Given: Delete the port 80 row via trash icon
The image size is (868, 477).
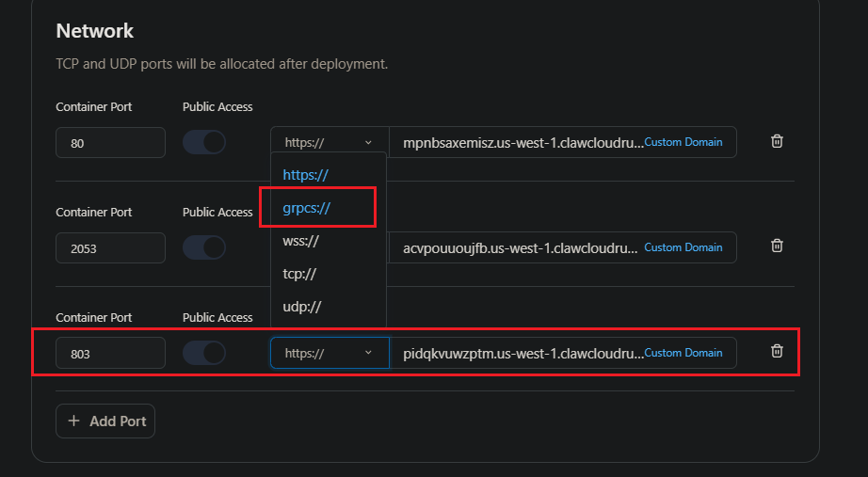Looking at the screenshot, I should pos(777,141).
